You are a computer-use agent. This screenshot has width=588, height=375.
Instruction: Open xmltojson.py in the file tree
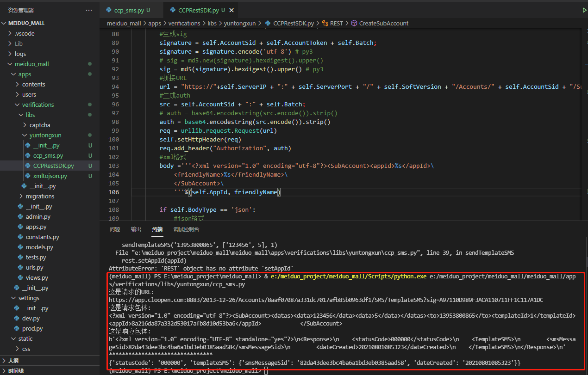[x=50, y=176]
